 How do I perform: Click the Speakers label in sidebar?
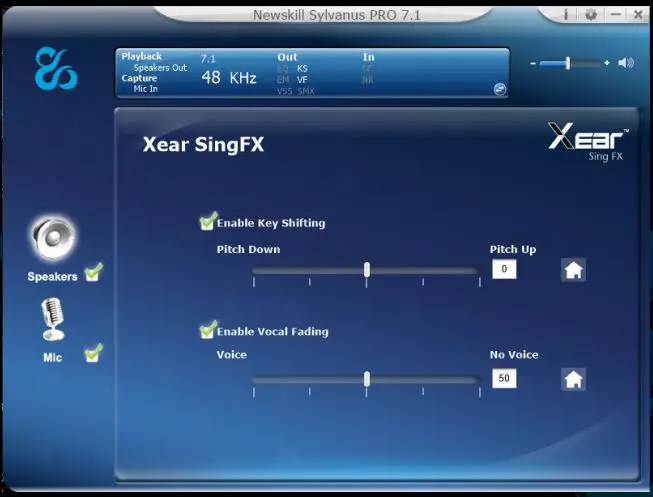(x=52, y=277)
